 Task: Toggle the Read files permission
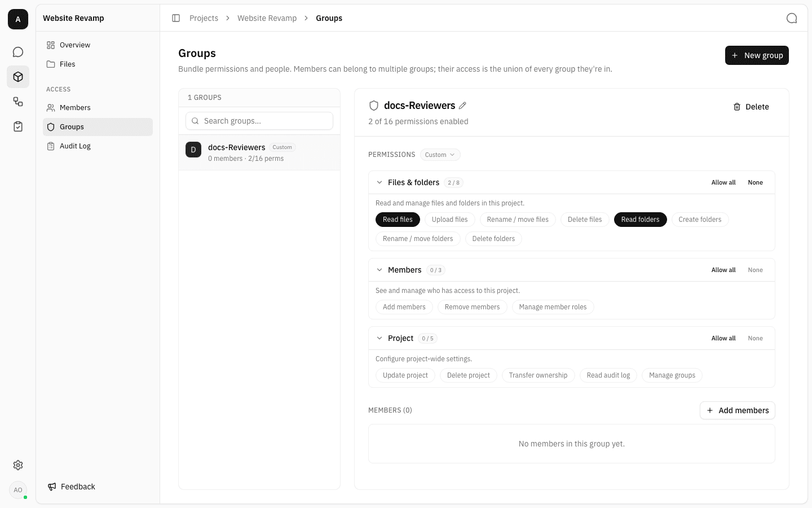[x=398, y=220]
